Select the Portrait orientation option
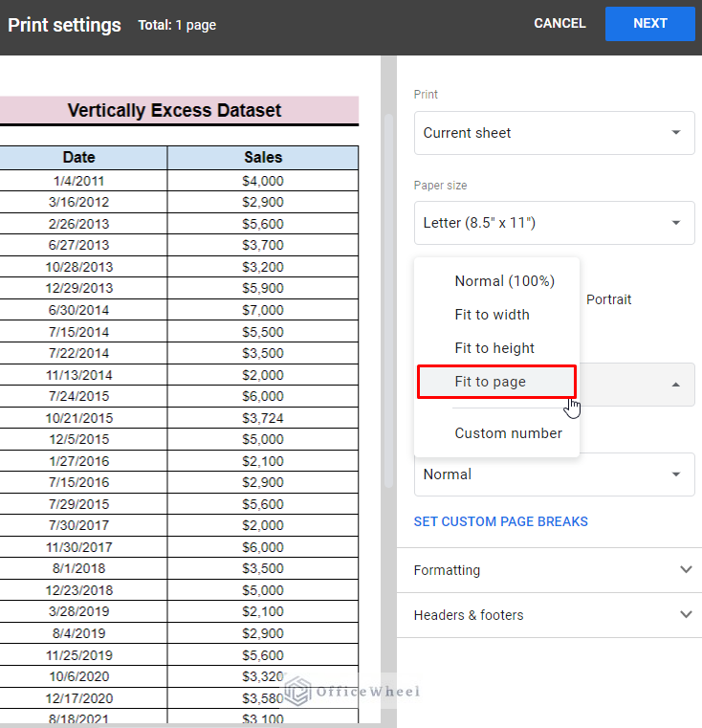The width and height of the screenshot is (702, 728). click(x=608, y=299)
